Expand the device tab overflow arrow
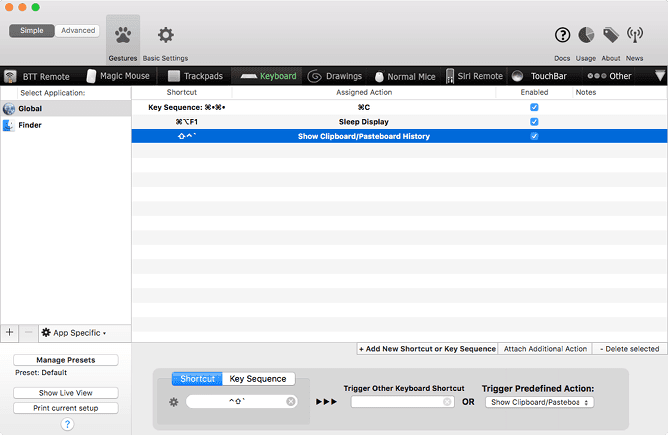Screen dimensions: 668x435 (x=659, y=76)
